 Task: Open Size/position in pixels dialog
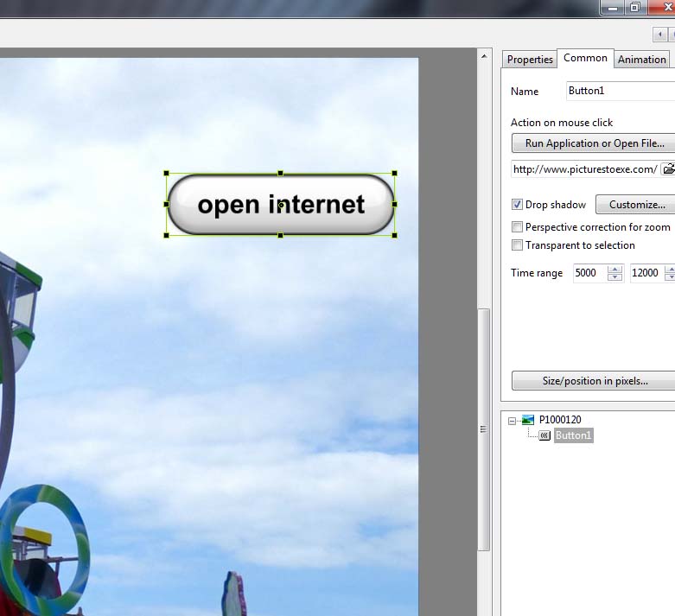[x=593, y=381]
